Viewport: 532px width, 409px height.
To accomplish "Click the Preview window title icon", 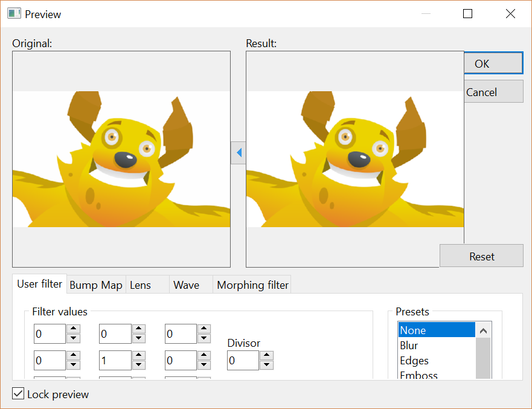I will pyautogui.click(x=14, y=14).
